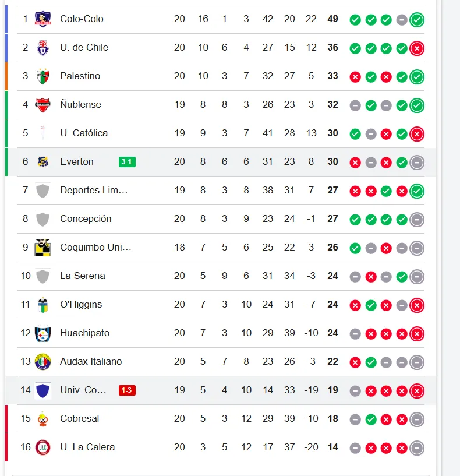Click U. de Chile's latest loss indicator
The width and height of the screenshot is (460, 476).
[417, 48]
